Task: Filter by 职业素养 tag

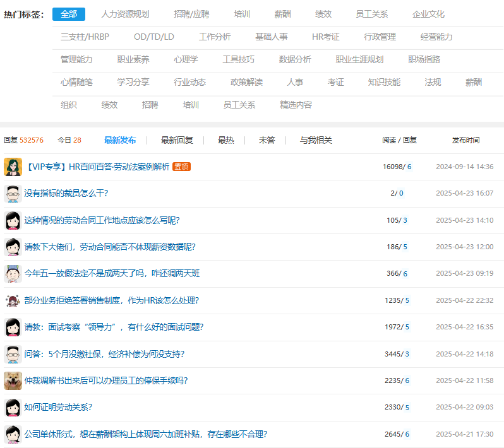Action: [x=133, y=59]
